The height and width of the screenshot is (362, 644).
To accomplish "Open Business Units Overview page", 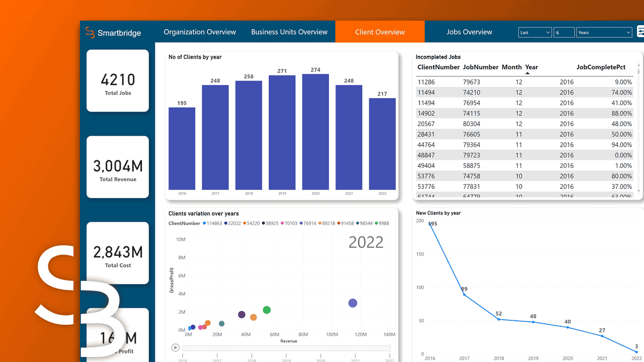I will (x=289, y=32).
